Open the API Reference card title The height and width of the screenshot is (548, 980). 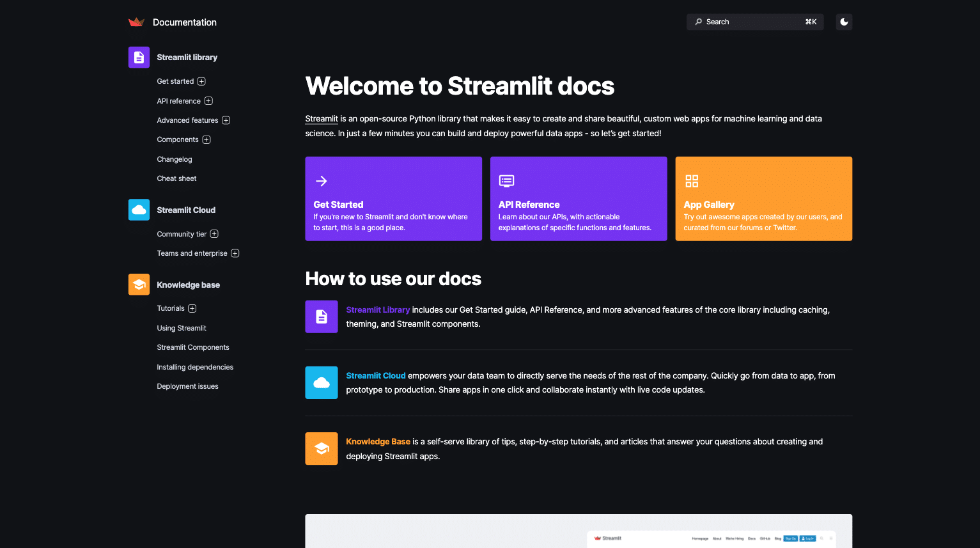[529, 205]
